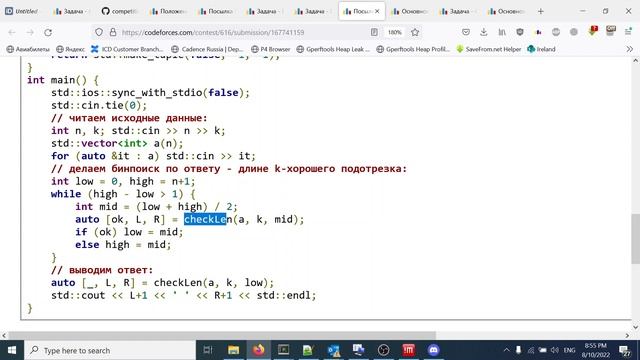
Task: Open the Ireland bookmark
Action: click(x=541, y=49)
